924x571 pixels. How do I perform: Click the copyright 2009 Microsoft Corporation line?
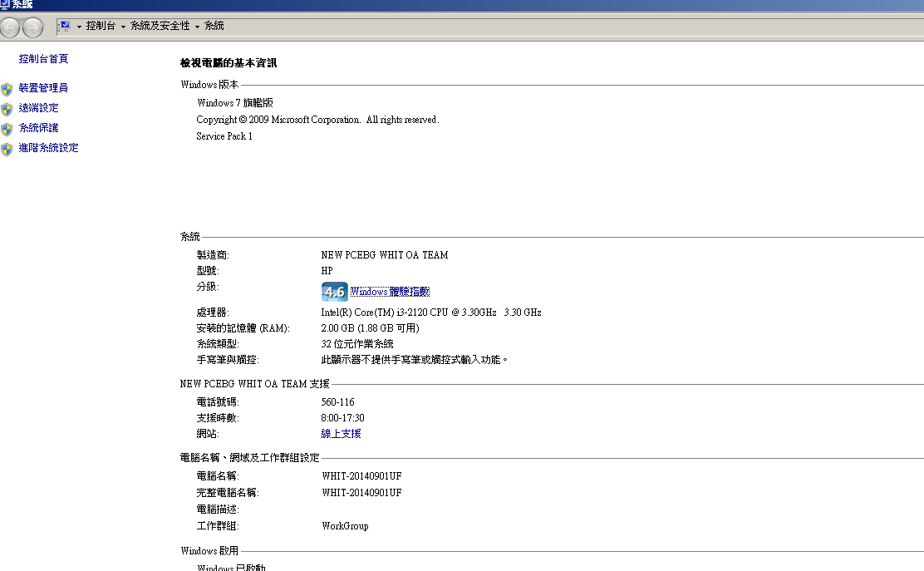(317, 120)
